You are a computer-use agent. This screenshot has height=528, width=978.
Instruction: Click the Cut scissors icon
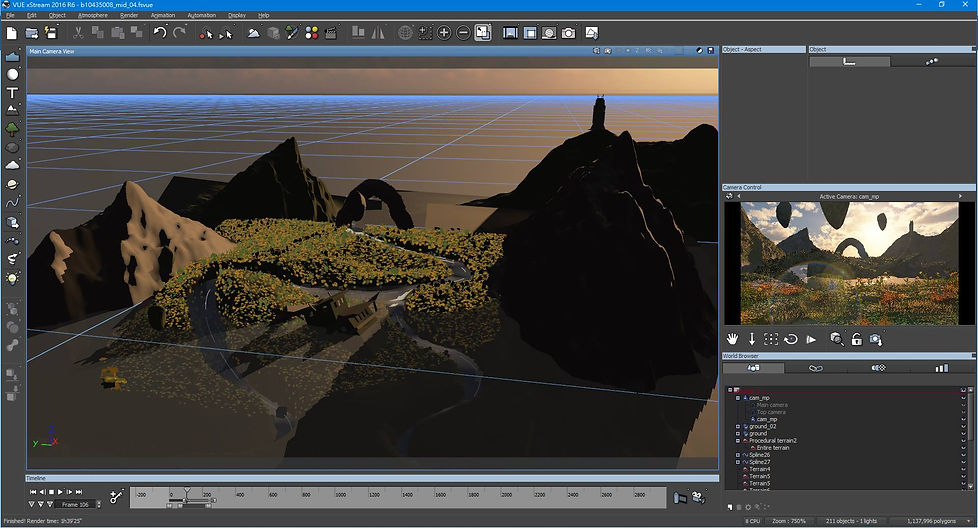78,33
